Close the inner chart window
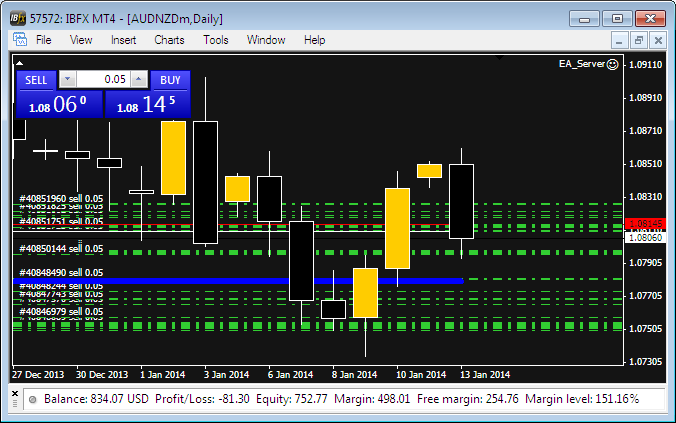This screenshot has height=423, width=676. click(658, 40)
